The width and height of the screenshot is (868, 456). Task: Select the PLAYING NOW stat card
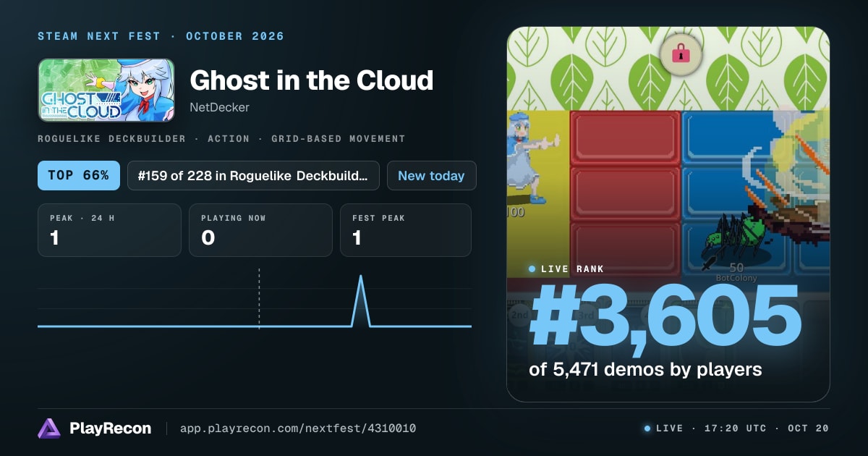point(260,230)
